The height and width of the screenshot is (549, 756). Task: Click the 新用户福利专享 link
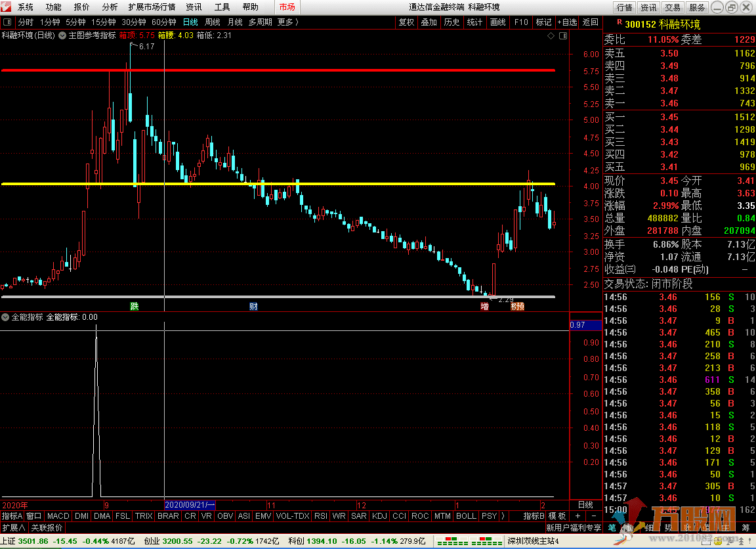point(574,528)
